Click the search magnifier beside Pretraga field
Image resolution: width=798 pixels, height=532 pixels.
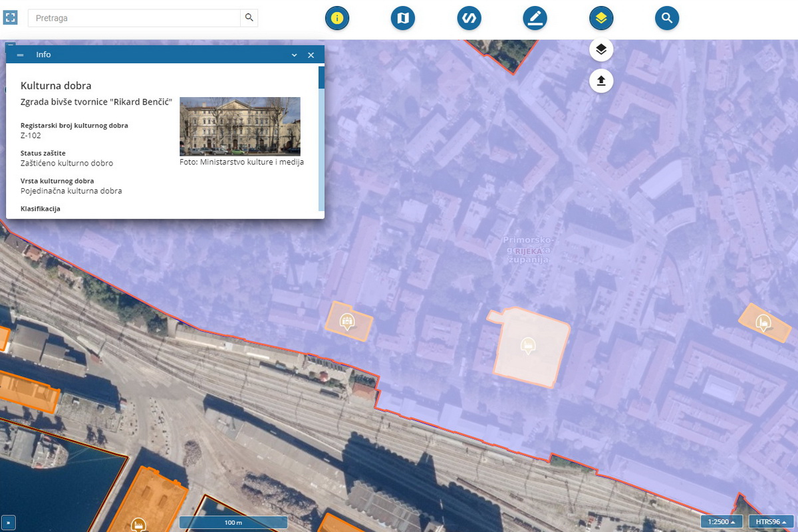click(x=249, y=18)
